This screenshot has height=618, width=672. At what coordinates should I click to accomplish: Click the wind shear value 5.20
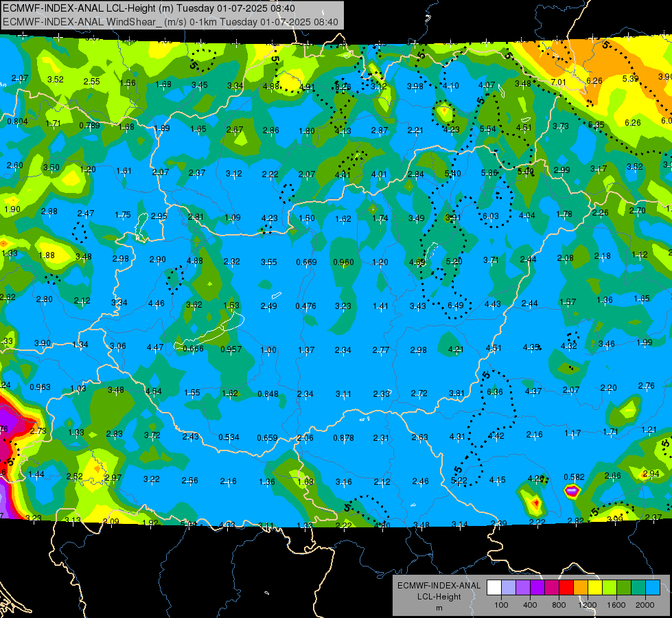coord(454,261)
